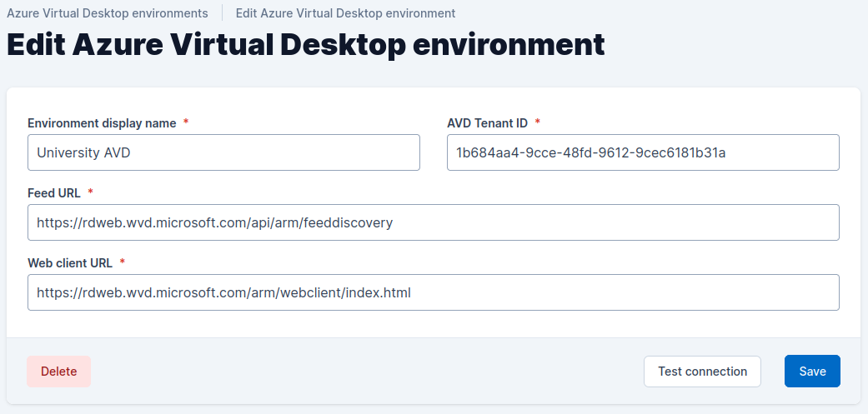This screenshot has height=414, width=868.
Task: Select the Feed URL input box
Action: coord(433,222)
